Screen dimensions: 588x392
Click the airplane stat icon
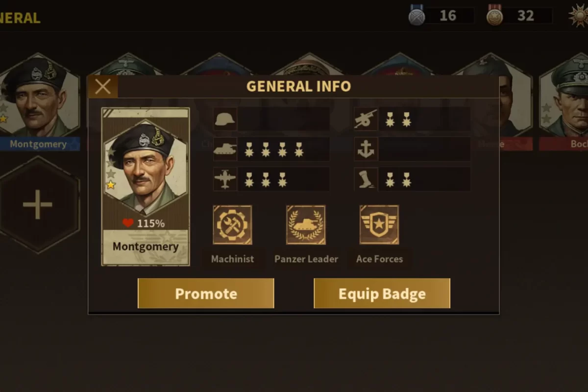tap(225, 179)
